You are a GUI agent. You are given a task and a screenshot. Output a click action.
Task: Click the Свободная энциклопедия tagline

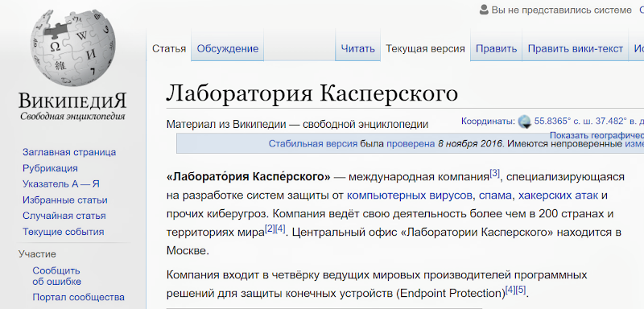pos(72,116)
